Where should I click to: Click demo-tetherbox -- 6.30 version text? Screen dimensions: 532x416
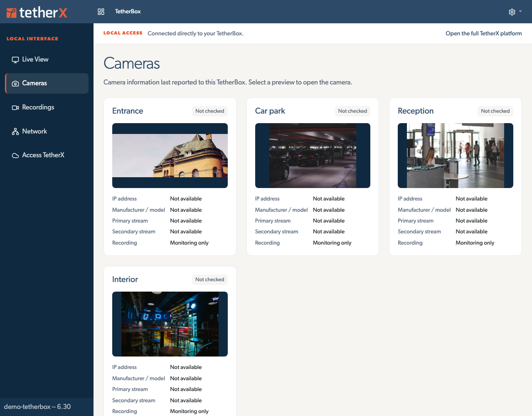37,407
